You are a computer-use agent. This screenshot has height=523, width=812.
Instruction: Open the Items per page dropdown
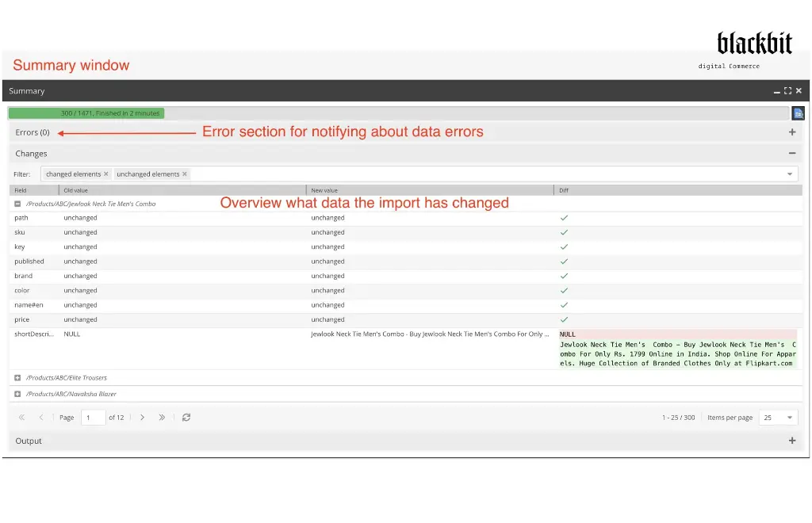(790, 418)
